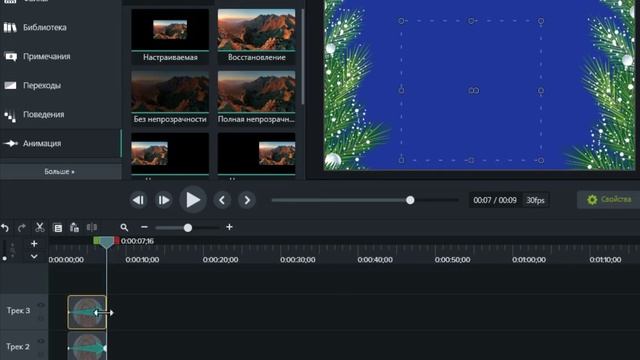Expand the track options chevron
Screen dimensions: 640x360
click(x=34, y=256)
